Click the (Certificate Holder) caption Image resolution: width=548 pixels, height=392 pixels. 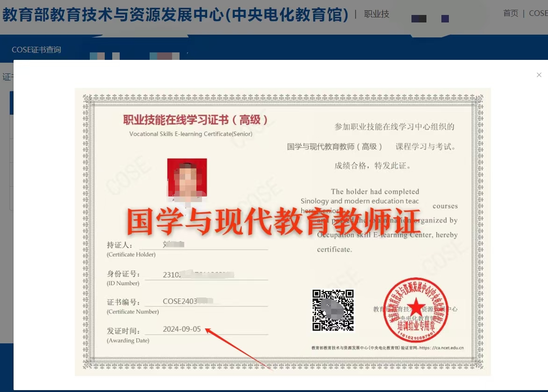tap(131, 254)
